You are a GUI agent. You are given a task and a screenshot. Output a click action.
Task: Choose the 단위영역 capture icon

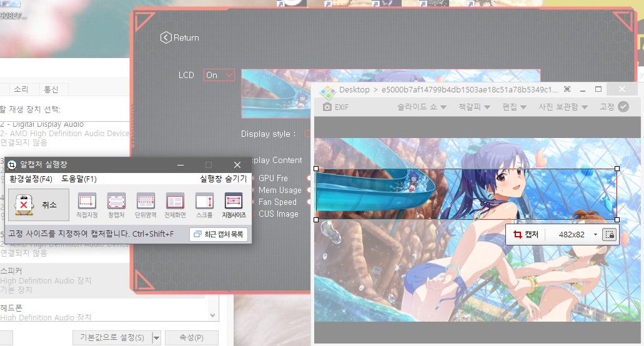pyautogui.click(x=146, y=201)
